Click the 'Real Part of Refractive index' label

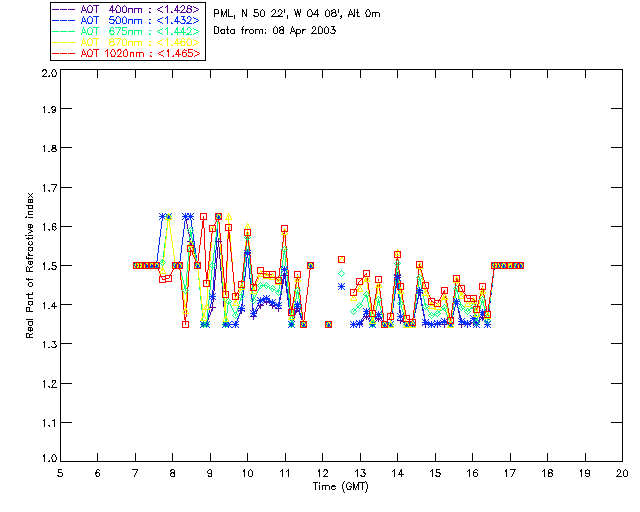(30, 265)
